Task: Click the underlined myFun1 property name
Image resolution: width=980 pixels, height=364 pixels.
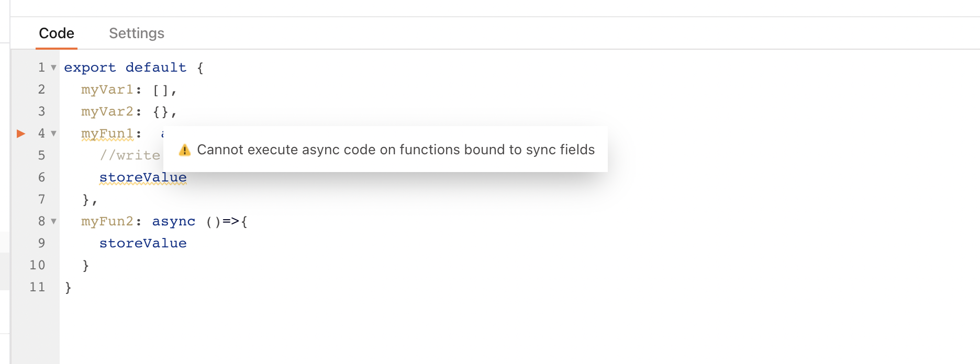Action: 107,134
